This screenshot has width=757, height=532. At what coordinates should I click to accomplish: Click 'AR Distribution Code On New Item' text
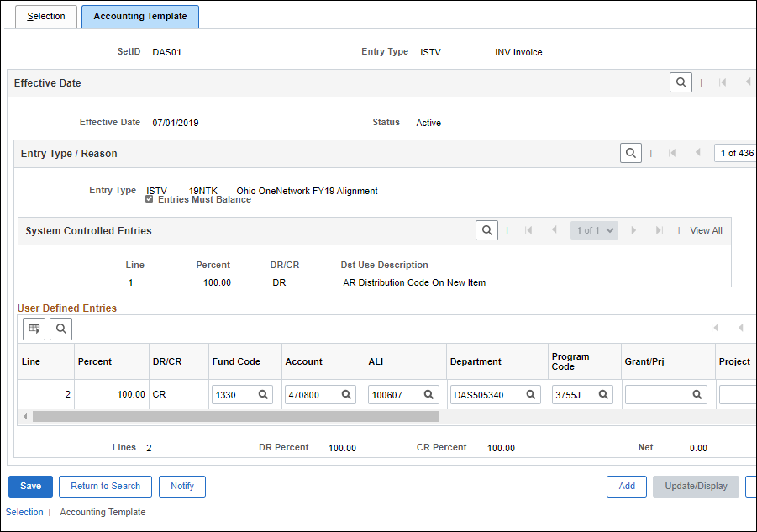point(414,282)
